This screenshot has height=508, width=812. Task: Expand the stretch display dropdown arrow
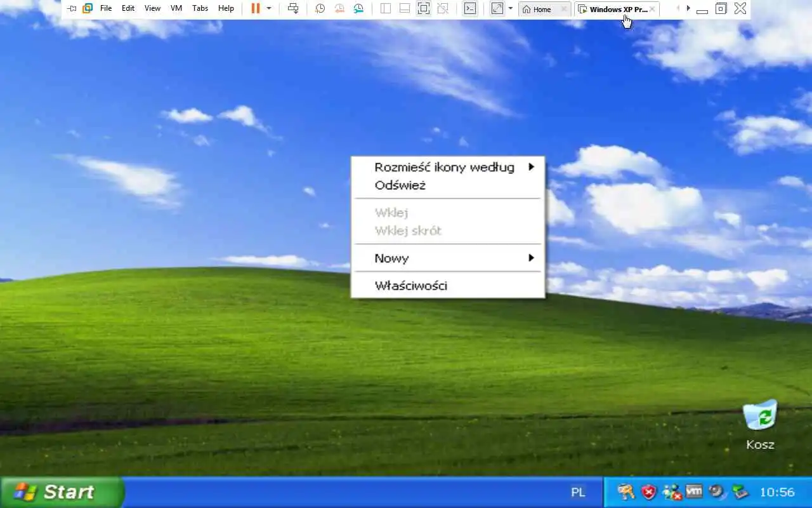point(511,9)
